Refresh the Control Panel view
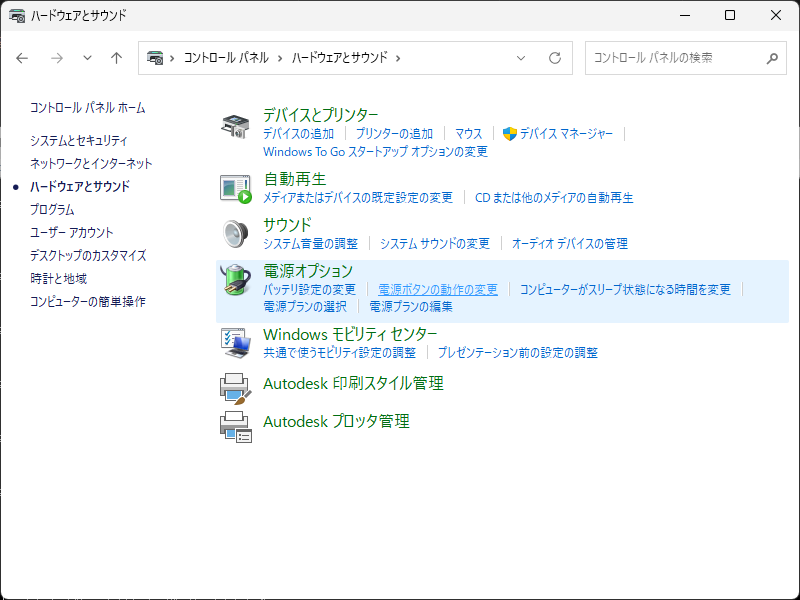Screen dimensions: 800x600 pos(555,58)
